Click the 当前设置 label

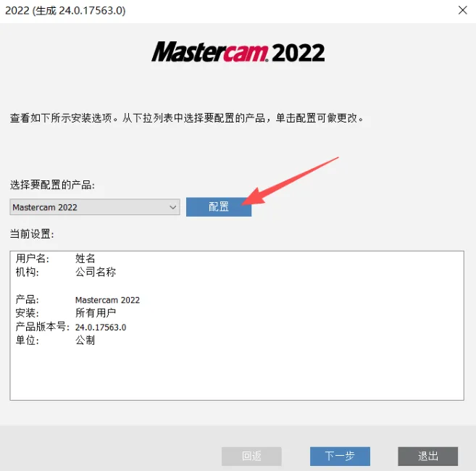[32, 234]
